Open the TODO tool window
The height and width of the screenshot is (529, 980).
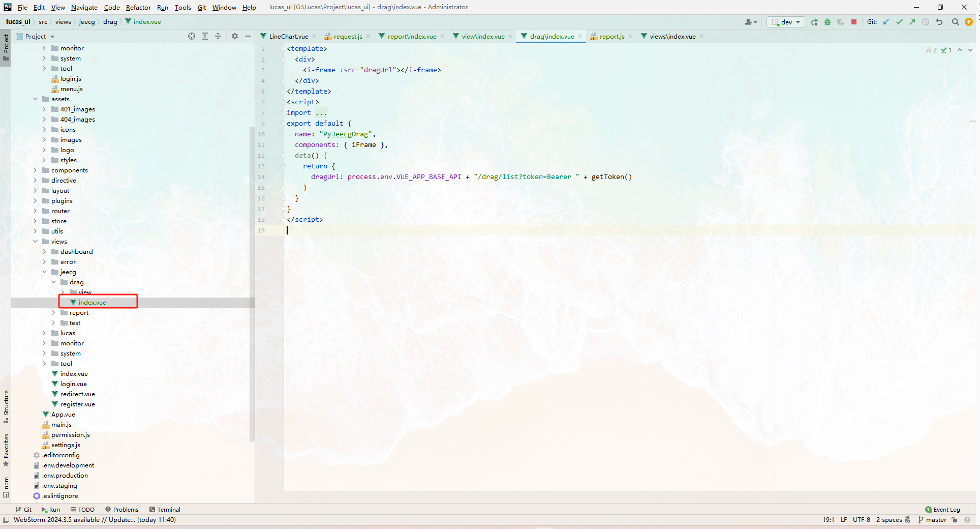82,509
